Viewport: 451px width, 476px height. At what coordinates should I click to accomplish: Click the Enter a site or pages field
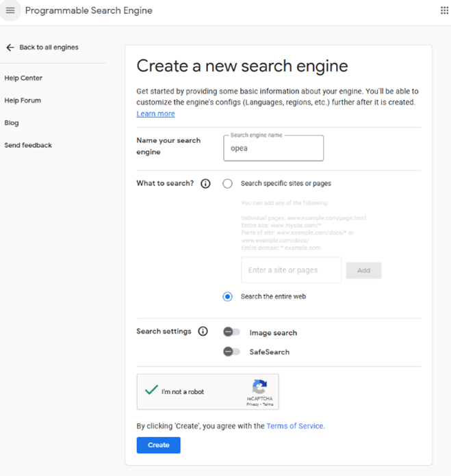coord(291,270)
